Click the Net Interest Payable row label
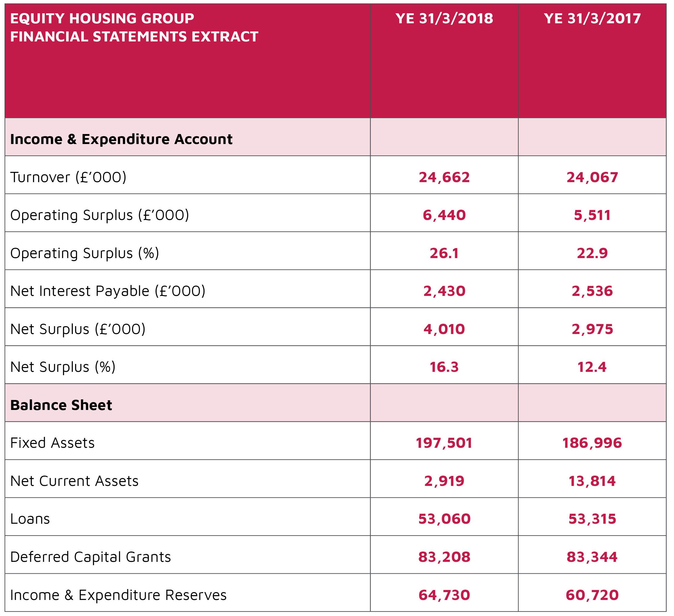674x616 pixels. click(108, 291)
